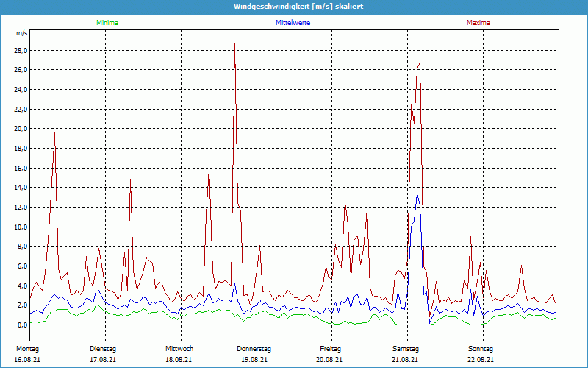
Task: Click the Samstag day label
Action: [405, 348]
